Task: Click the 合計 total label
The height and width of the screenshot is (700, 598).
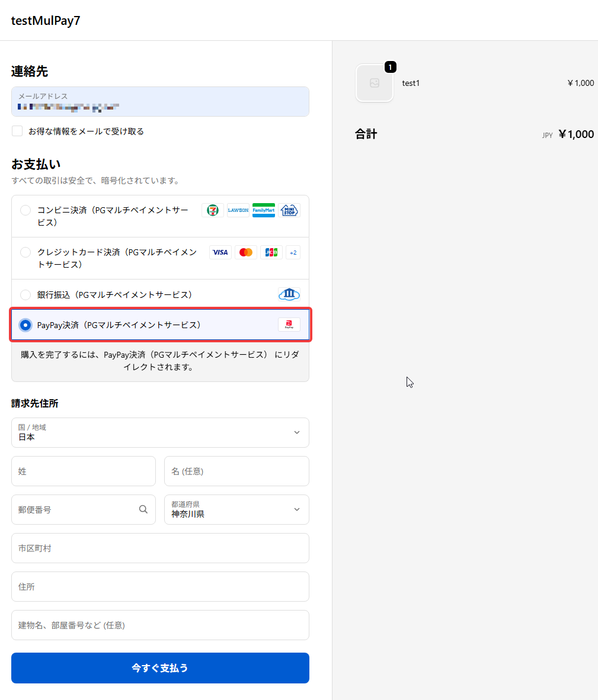Action: coord(366,134)
